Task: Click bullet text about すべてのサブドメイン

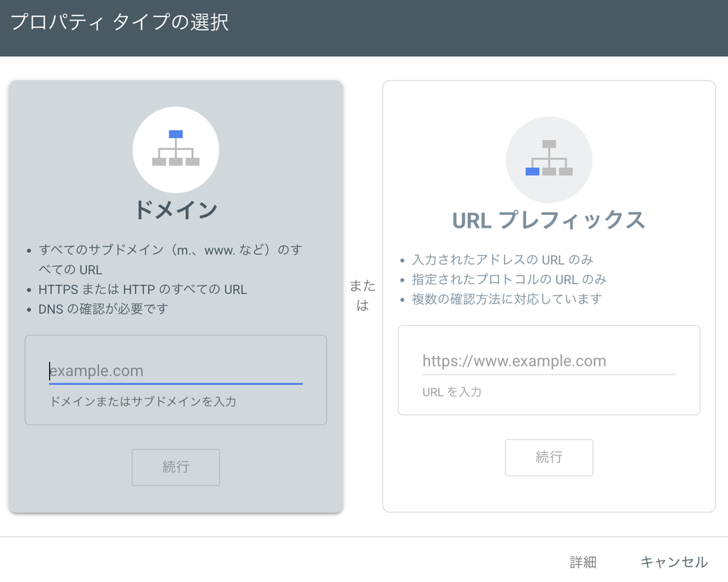Action: 170,260
